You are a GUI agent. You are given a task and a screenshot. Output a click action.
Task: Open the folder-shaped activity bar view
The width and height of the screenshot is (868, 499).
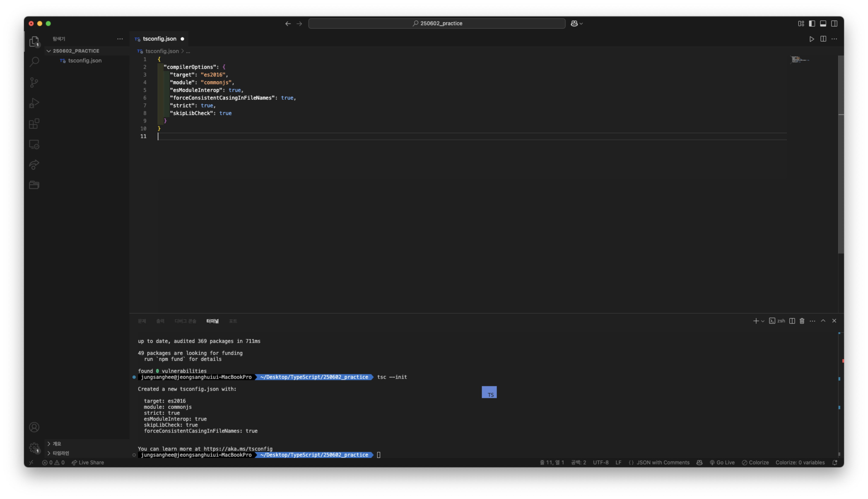34,185
